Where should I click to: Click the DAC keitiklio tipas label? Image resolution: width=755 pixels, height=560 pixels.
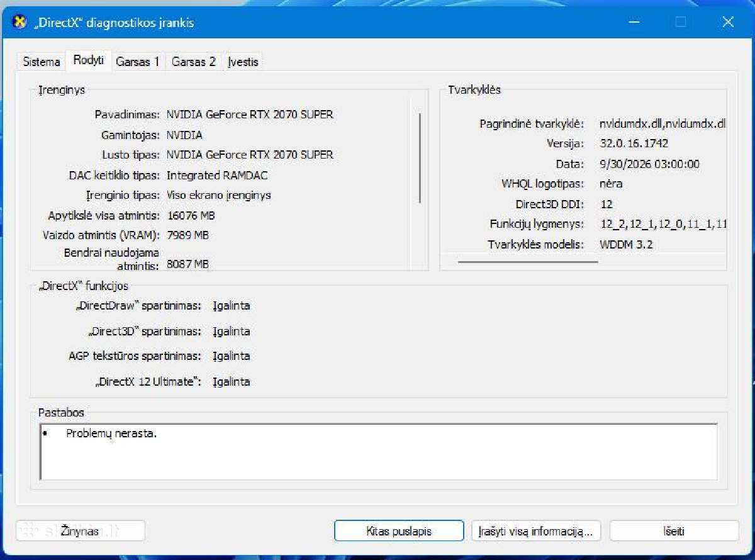pyautogui.click(x=115, y=175)
